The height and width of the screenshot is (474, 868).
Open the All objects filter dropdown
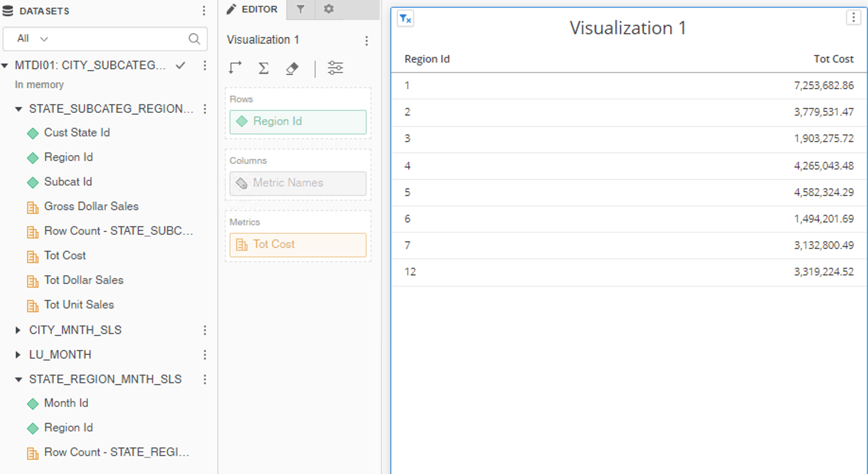[x=33, y=39]
